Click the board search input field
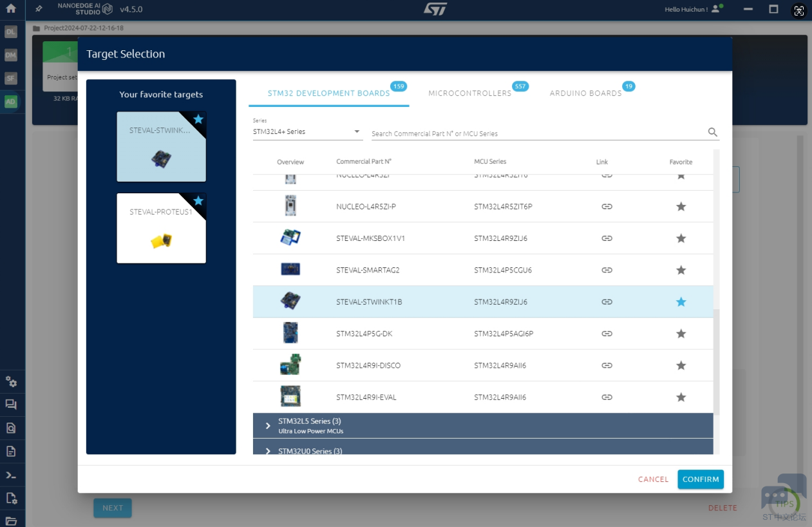The width and height of the screenshot is (812, 527). pos(538,133)
